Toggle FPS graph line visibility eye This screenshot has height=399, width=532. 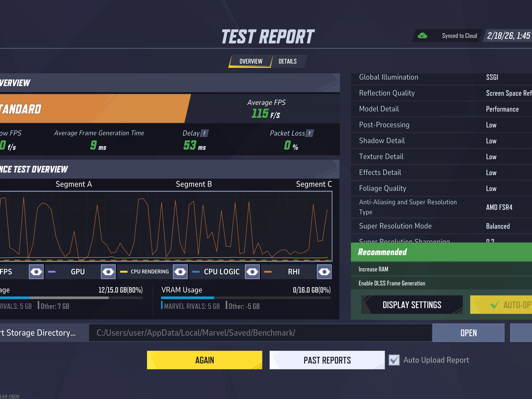[x=36, y=272]
